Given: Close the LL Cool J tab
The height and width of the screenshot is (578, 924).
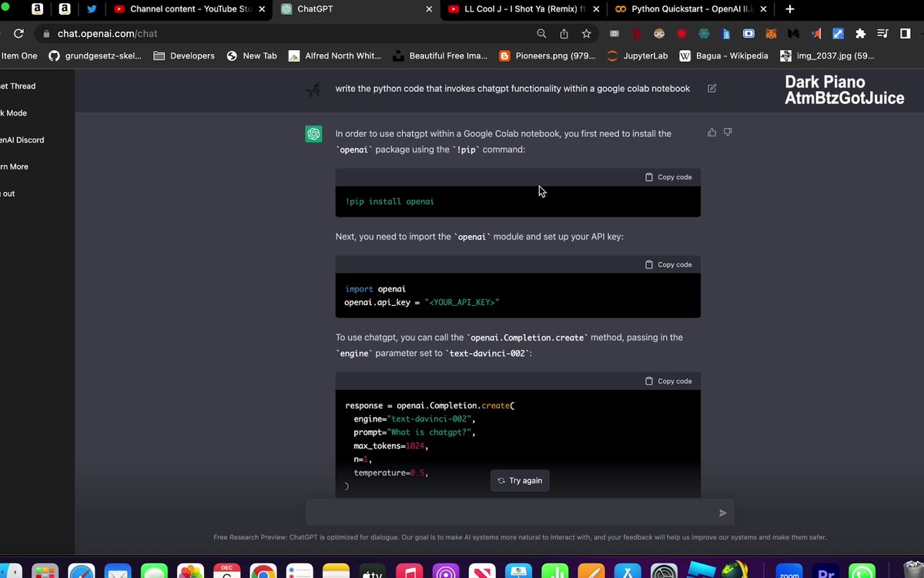Looking at the screenshot, I should pos(596,9).
